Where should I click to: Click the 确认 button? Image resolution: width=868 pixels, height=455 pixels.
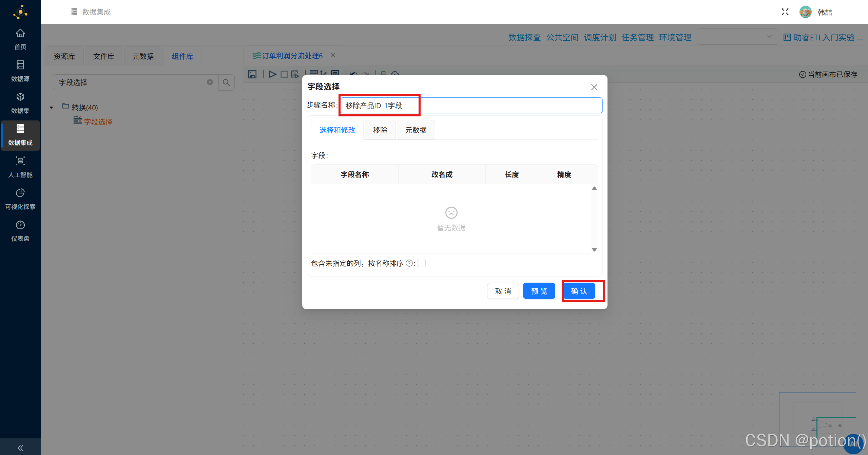(x=579, y=291)
